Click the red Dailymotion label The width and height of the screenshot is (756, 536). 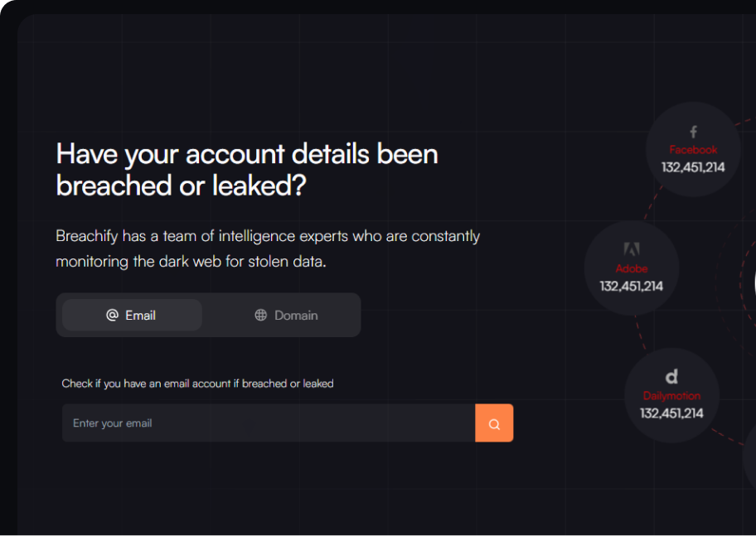tap(671, 396)
